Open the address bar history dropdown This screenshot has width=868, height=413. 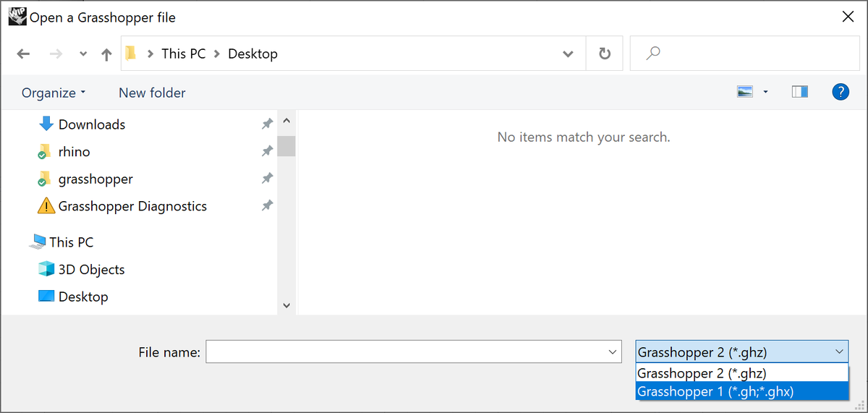click(569, 54)
